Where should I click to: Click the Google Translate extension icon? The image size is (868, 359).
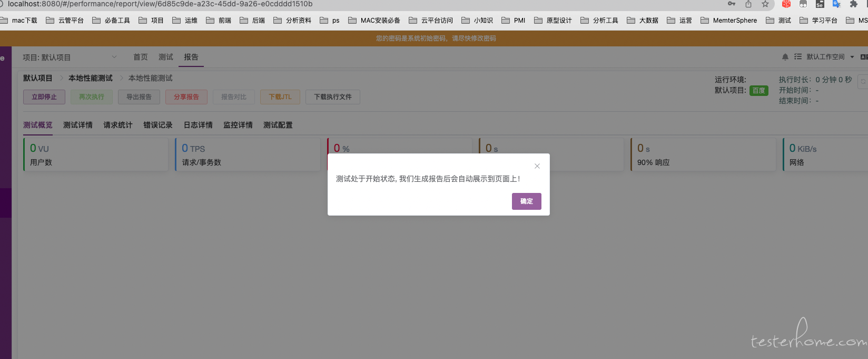click(836, 4)
